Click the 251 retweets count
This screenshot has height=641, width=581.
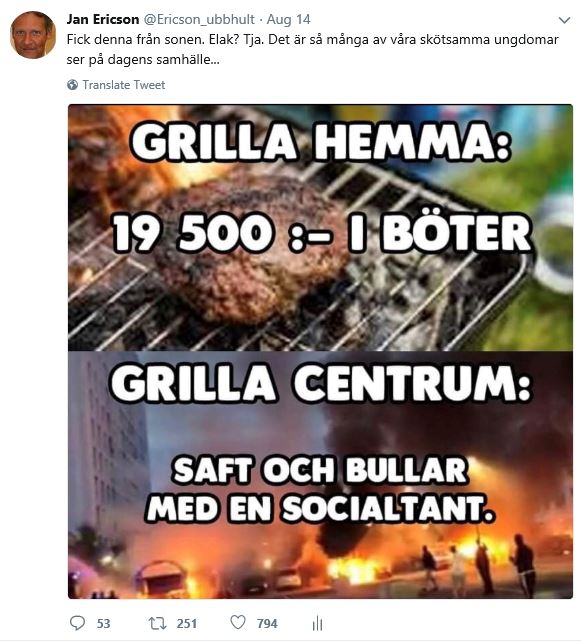pyautogui.click(x=187, y=623)
